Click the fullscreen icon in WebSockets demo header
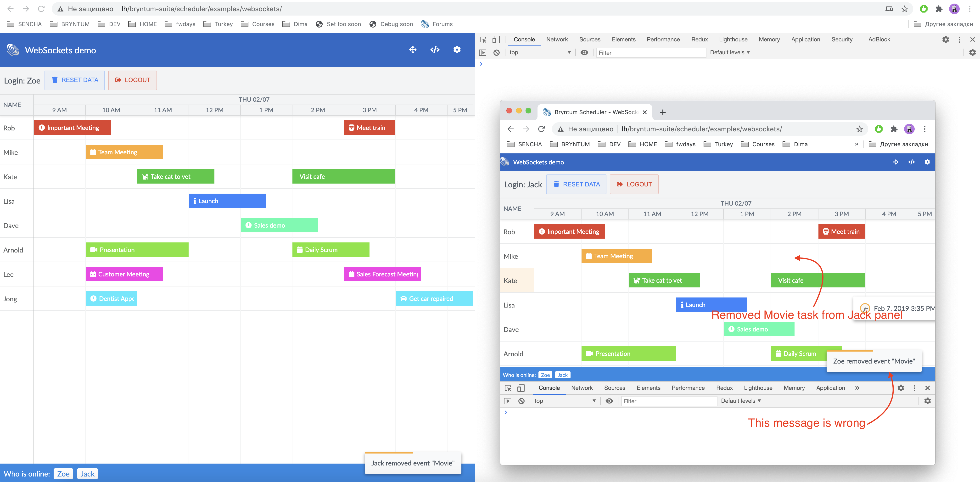Image resolution: width=980 pixels, height=482 pixels. 413,50
